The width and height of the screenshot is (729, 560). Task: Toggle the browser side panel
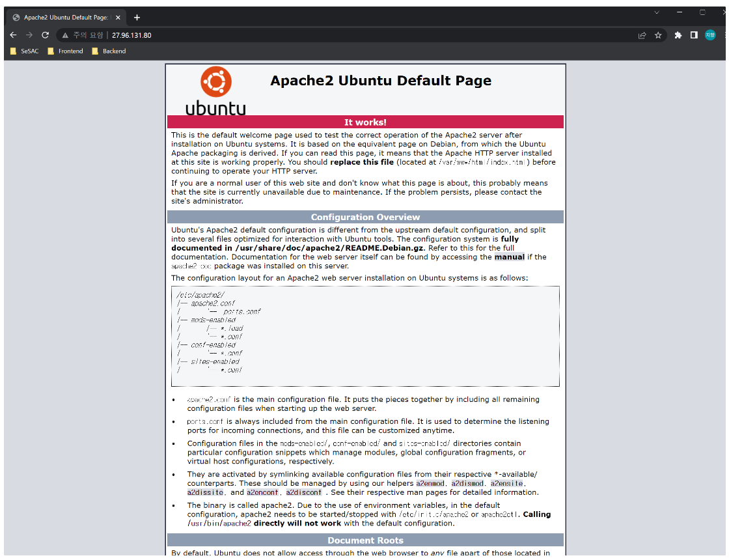tap(694, 35)
